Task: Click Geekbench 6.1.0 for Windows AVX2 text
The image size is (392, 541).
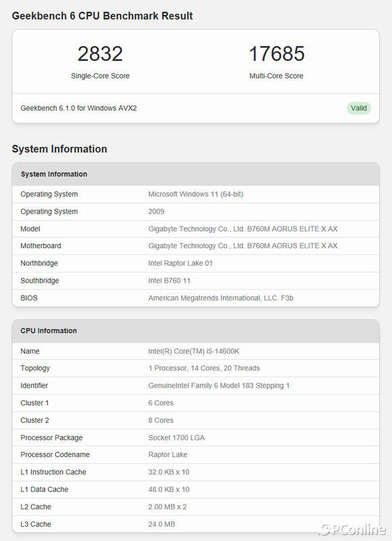Action: [x=78, y=108]
